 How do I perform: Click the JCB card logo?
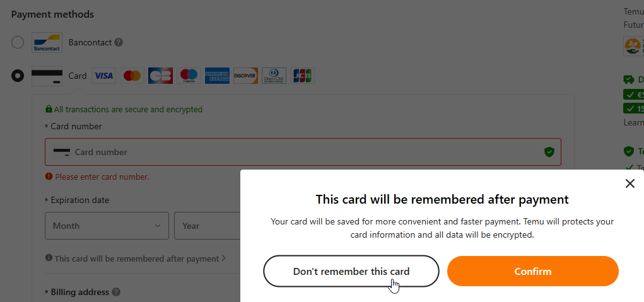click(x=302, y=76)
